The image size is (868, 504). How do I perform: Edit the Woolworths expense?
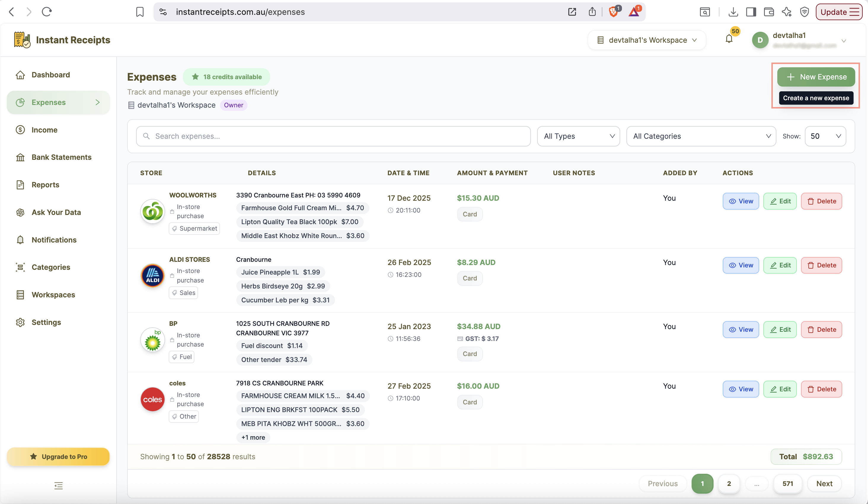780,201
